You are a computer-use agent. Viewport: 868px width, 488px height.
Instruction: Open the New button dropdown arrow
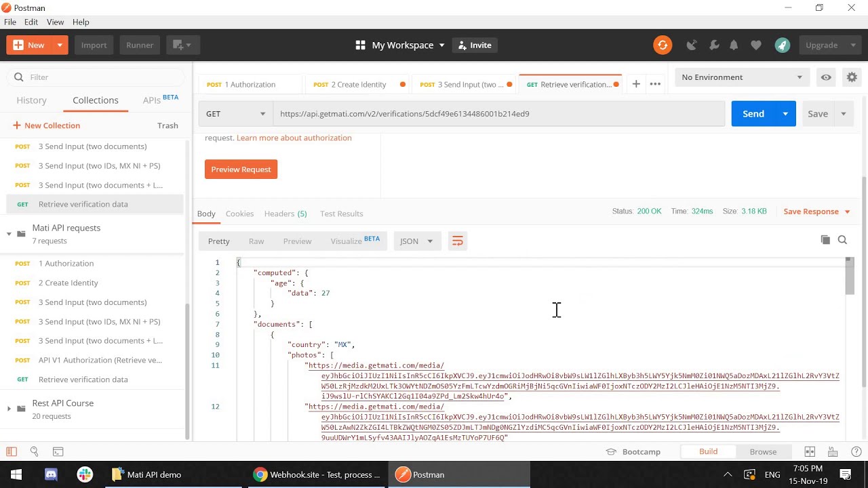pyautogui.click(x=60, y=45)
